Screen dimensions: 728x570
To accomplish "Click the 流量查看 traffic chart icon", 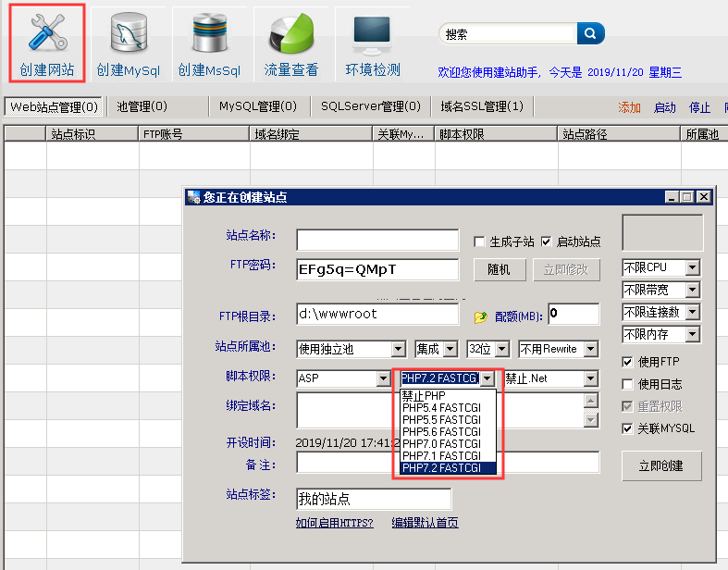I will point(291,33).
